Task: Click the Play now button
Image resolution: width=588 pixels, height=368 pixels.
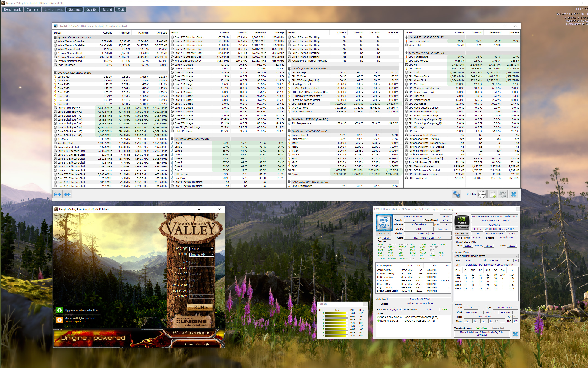Action: pos(197,344)
